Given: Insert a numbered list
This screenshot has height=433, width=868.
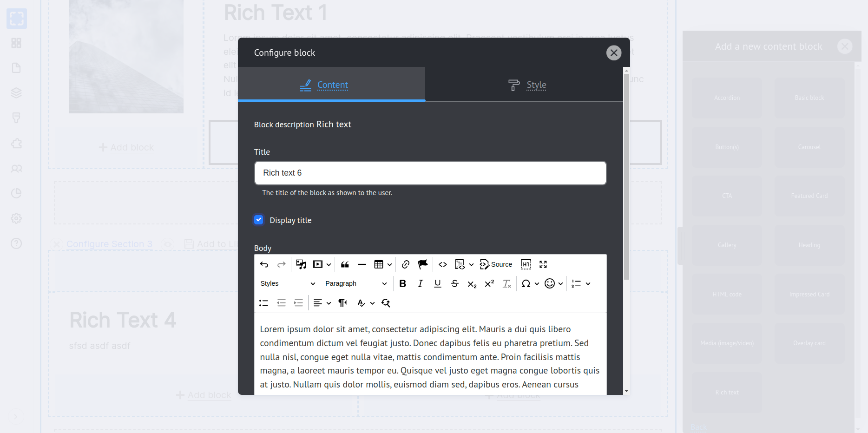Looking at the screenshot, I should [576, 283].
